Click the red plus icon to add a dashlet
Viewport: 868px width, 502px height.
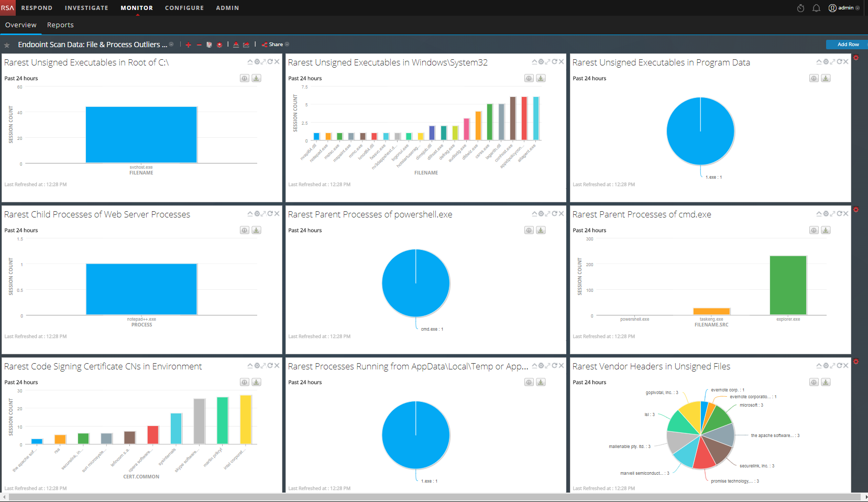click(x=188, y=45)
